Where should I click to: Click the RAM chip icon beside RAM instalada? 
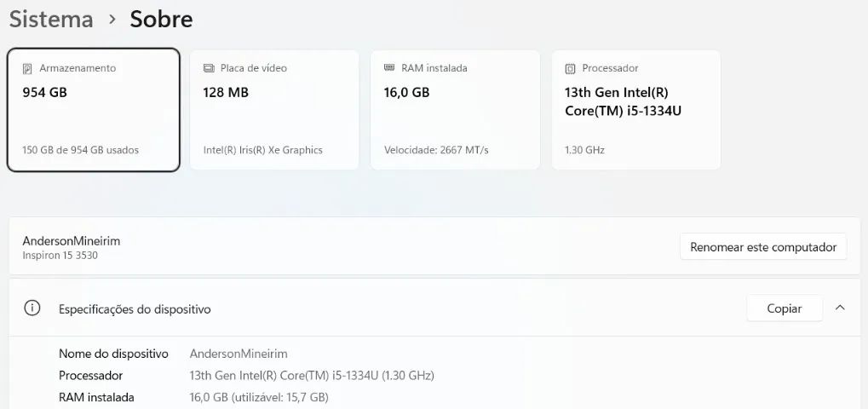pyautogui.click(x=389, y=67)
